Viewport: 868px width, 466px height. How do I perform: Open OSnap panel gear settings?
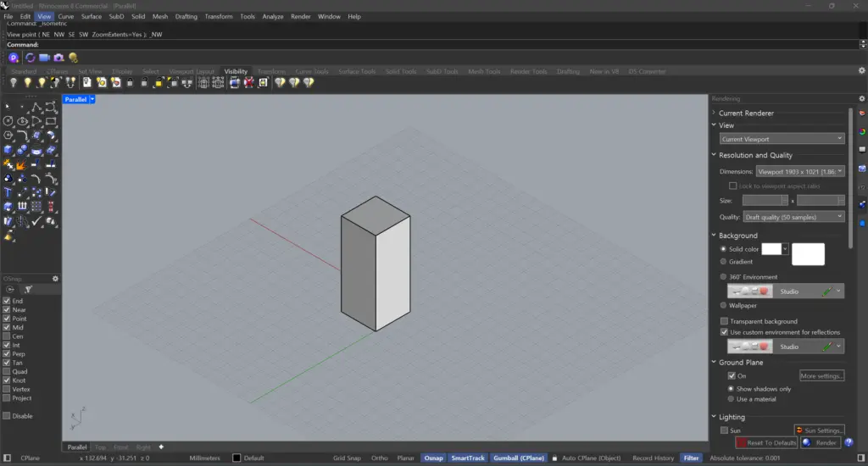pyautogui.click(x=55, y=279)
